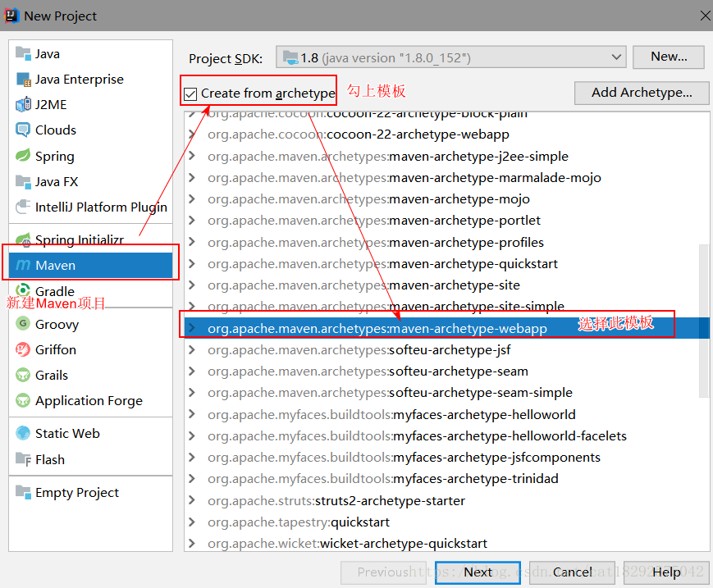The image size is (713, 588).
Task: Click the New... SDK button
Action: point(669,57)
